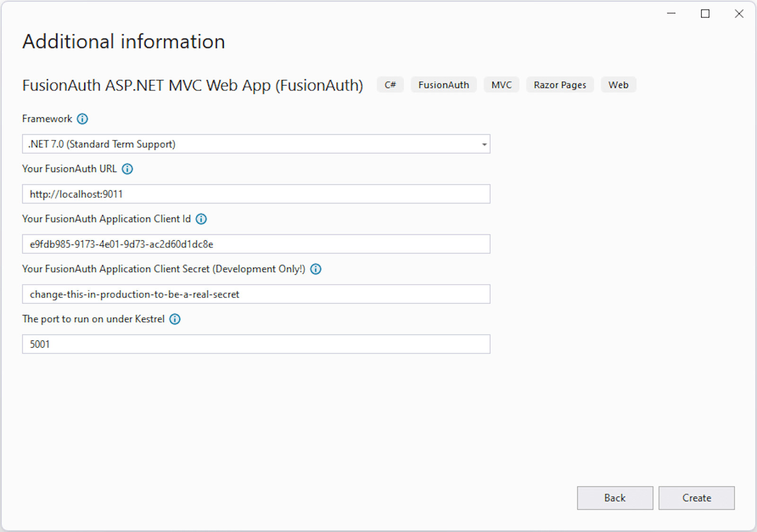Maximize the dialog window
This screenshot has height=532, width=757.
pos(704,14)
